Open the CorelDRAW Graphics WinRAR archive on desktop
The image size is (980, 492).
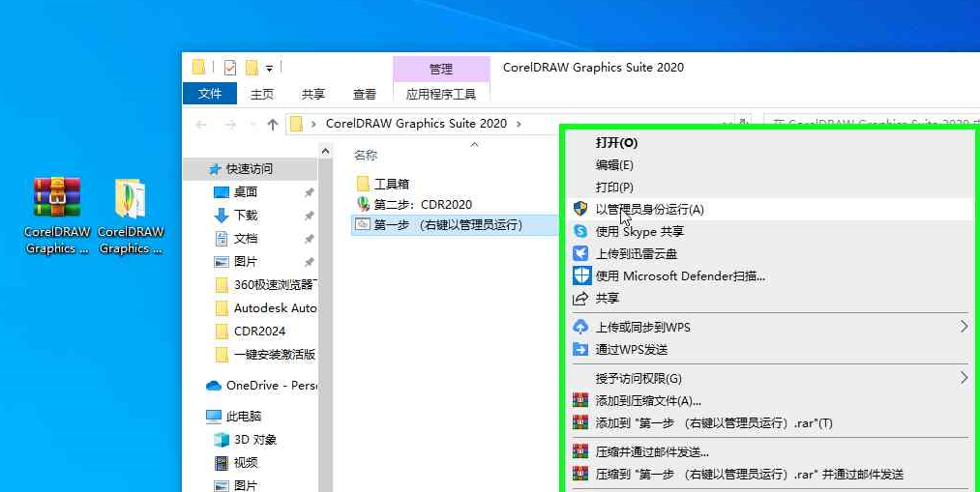coord(57,216)
